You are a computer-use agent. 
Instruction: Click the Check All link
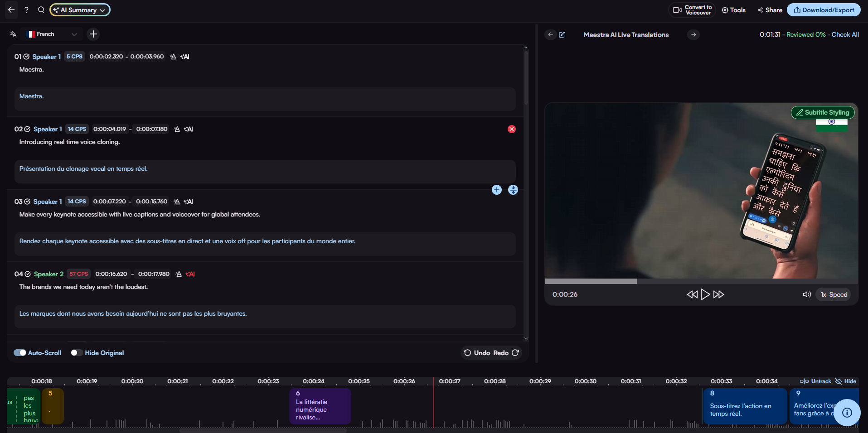coord(845,34)
